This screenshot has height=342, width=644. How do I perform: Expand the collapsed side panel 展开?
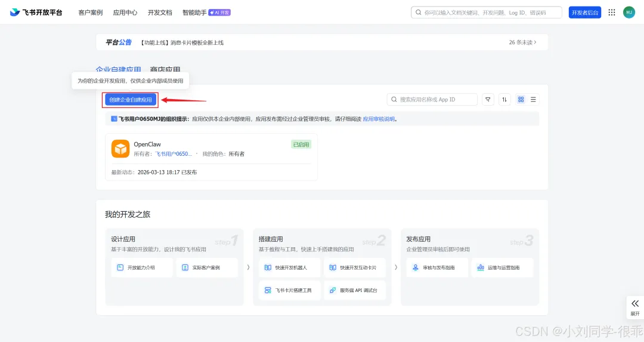click(635, 307)
